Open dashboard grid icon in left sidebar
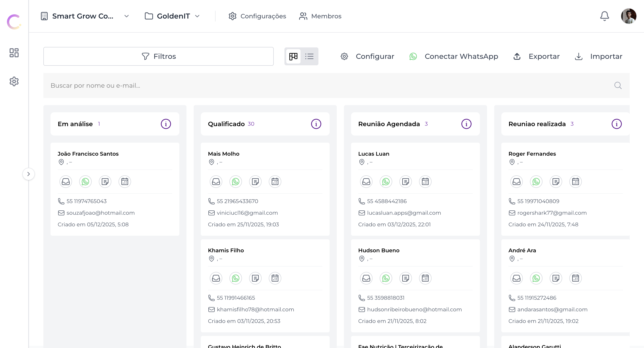The width and height of the screenshot is (644, 348). click(14, 53)
